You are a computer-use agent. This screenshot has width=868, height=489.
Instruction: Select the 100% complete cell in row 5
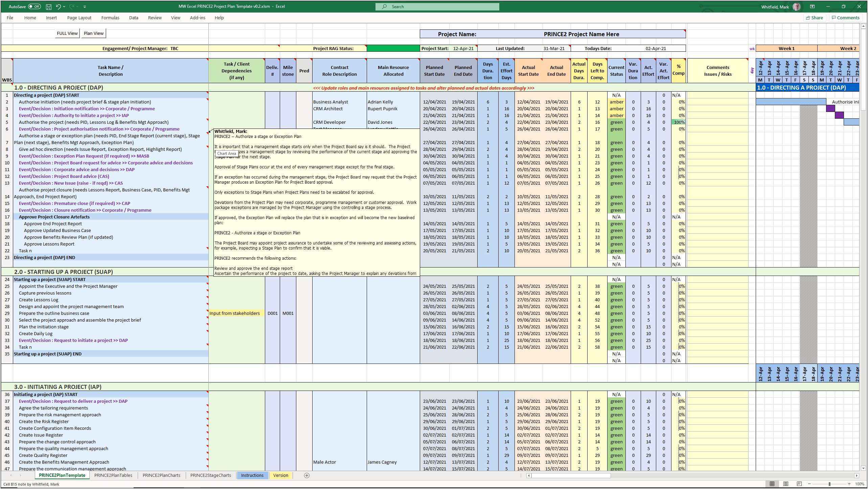coord(679,122)
